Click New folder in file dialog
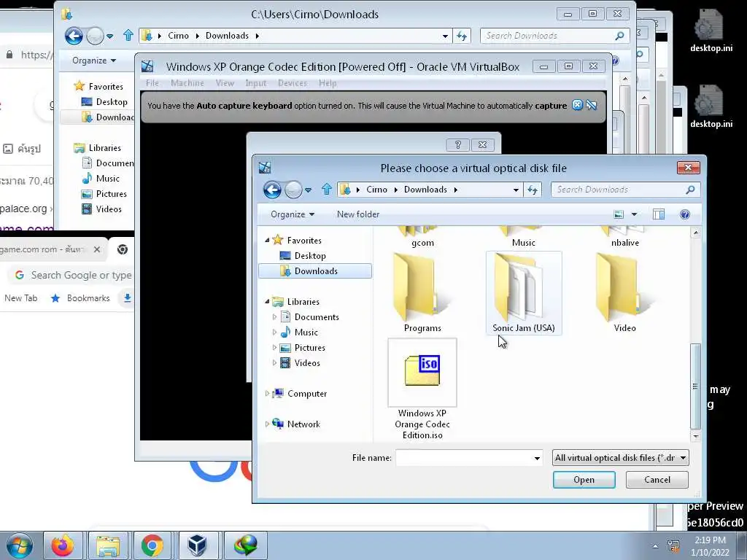The width and height of the screenshot is (747, 560). point(358,214)
